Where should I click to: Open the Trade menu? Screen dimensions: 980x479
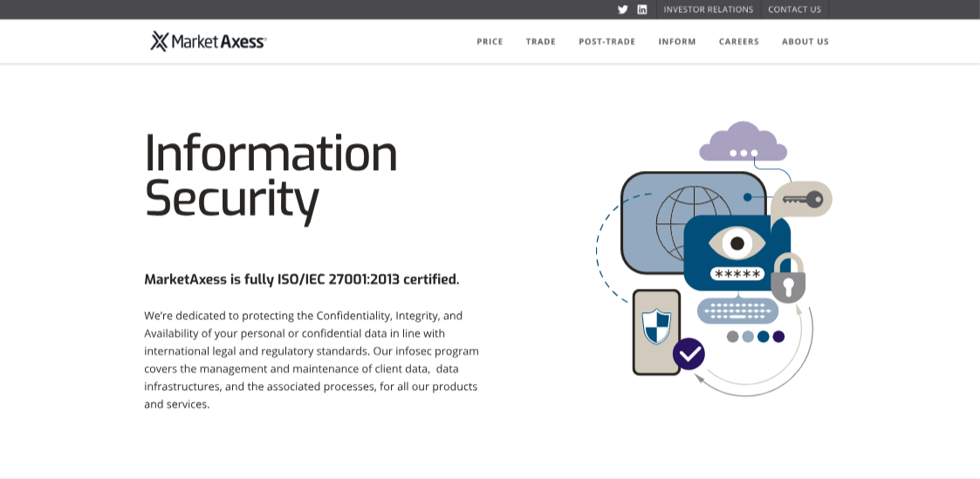(540, 42)
